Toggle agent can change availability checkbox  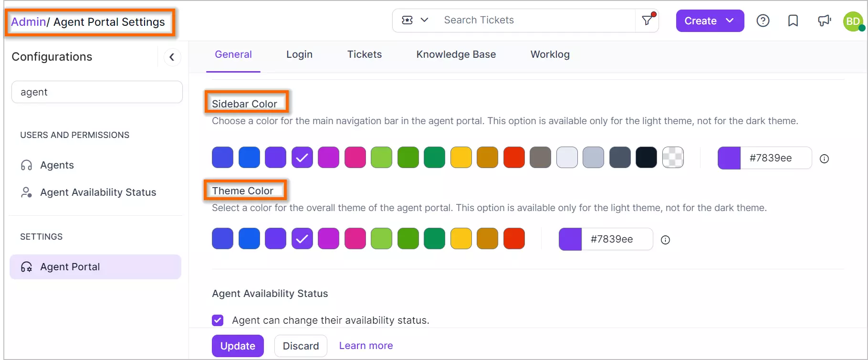(x=218, y=320)
